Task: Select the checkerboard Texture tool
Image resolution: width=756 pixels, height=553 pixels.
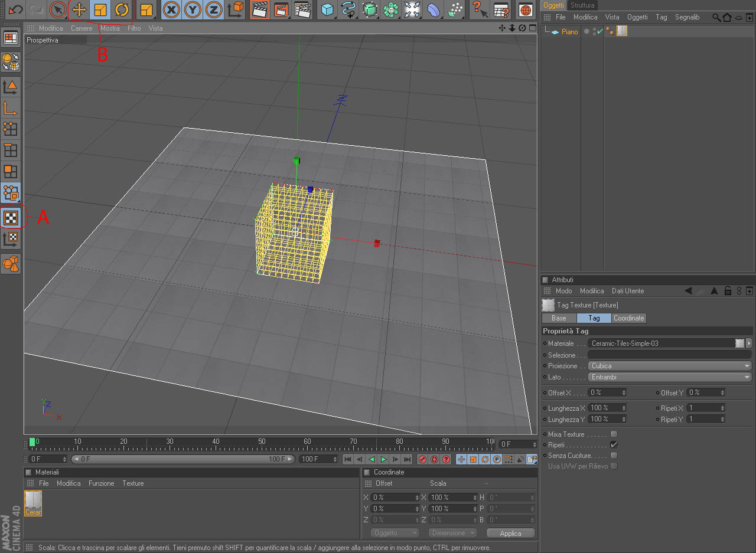Action: click(11, 218)
